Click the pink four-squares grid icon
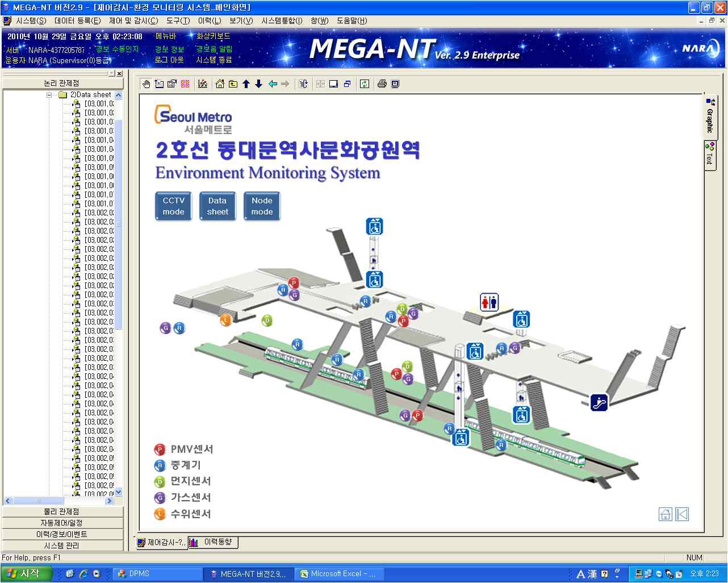Screen dimensions: 728x583 (185, 84)
